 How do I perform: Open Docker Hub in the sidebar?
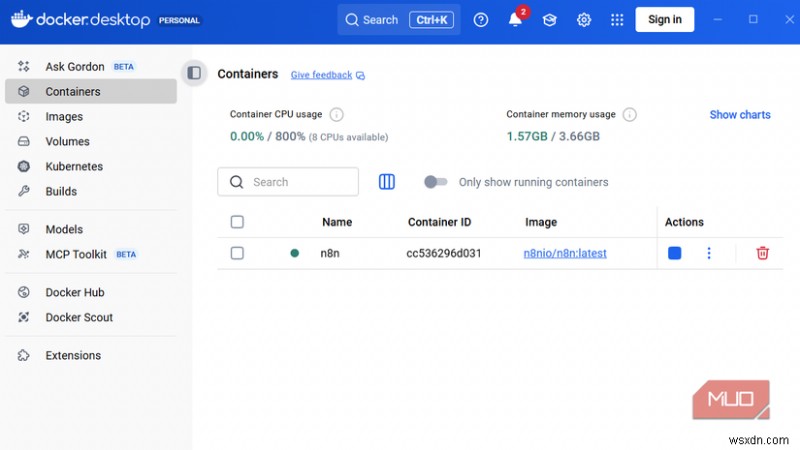click(91, 292)
